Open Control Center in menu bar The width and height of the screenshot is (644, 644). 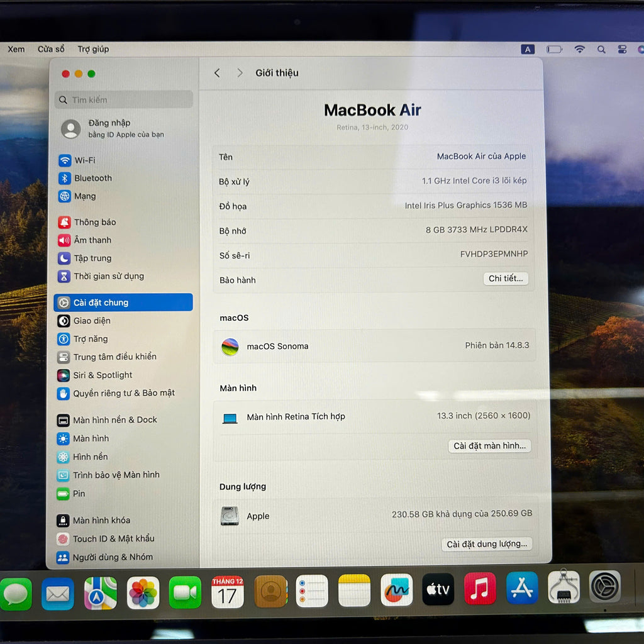click(622, 49)
